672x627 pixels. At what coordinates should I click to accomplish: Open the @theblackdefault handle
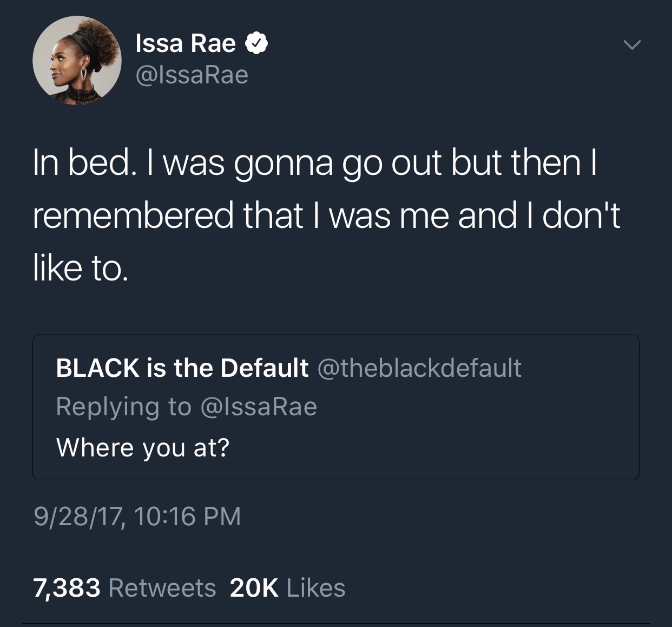[x=419, y=368]
